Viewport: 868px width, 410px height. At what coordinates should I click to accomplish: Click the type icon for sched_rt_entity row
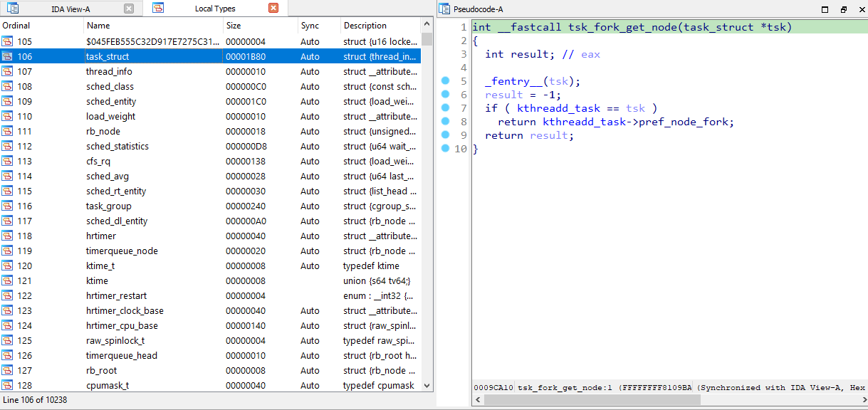click(x=7, y=191)
